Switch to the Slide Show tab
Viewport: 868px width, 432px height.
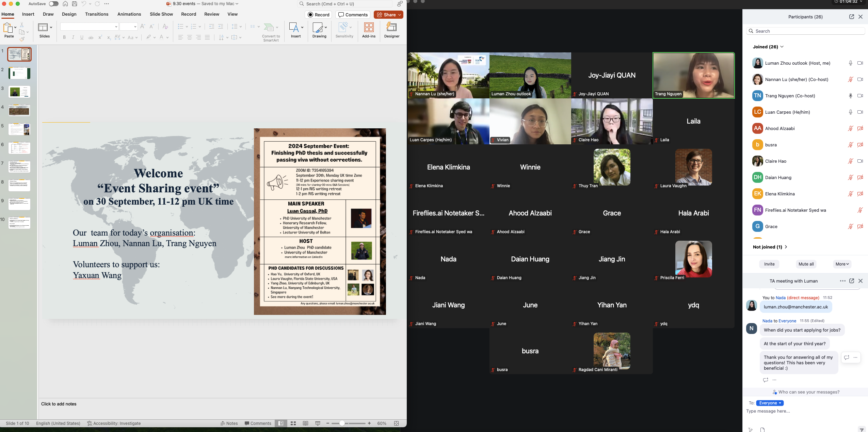[161, 14]
